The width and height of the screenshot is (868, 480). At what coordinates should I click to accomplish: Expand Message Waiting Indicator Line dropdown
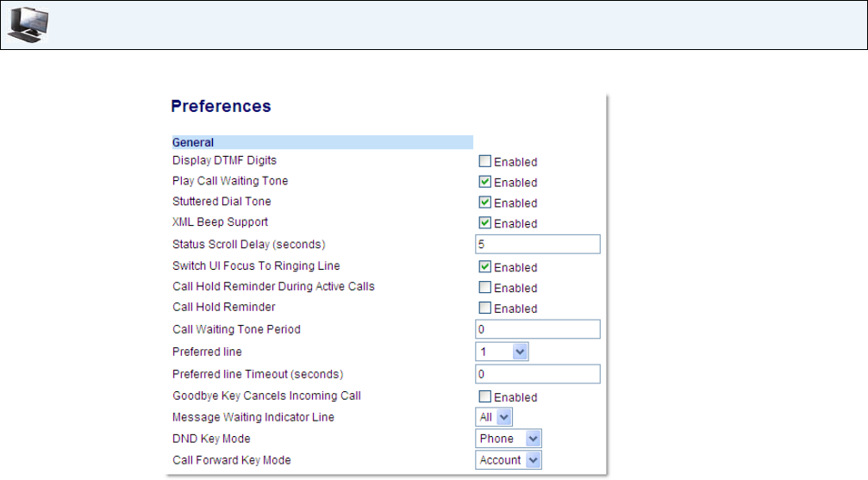tap(494, 418)
